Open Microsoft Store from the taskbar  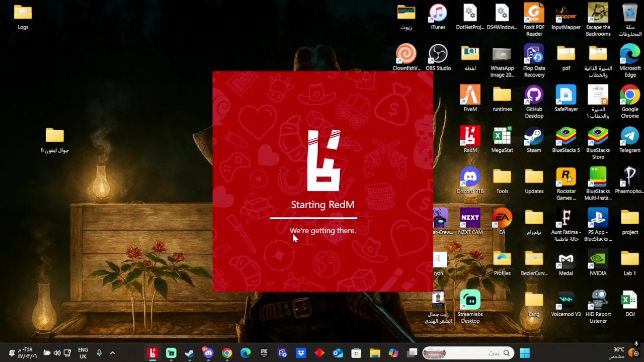pos(356,353)
